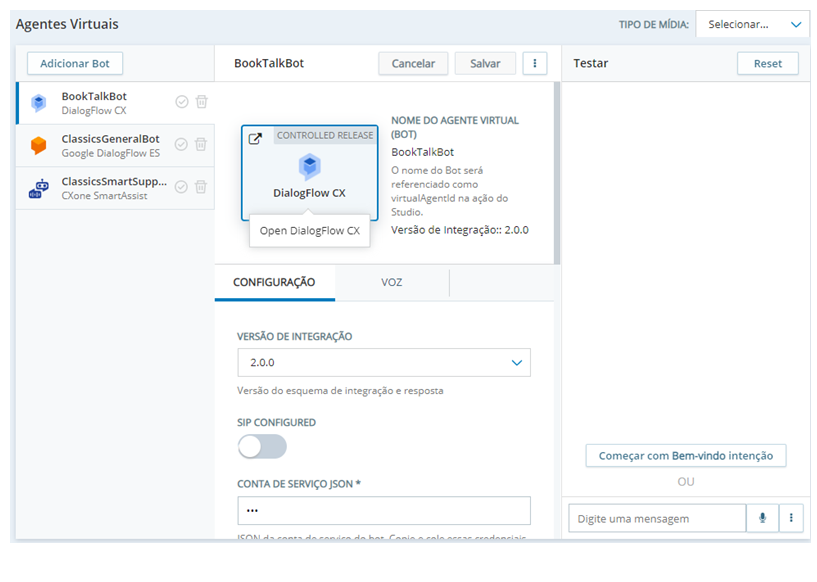Select ClassicsGeneralBot in the bot list
The height and width of the screenshot is (582, 817).
pyautogui.click(x=115, y=145)
